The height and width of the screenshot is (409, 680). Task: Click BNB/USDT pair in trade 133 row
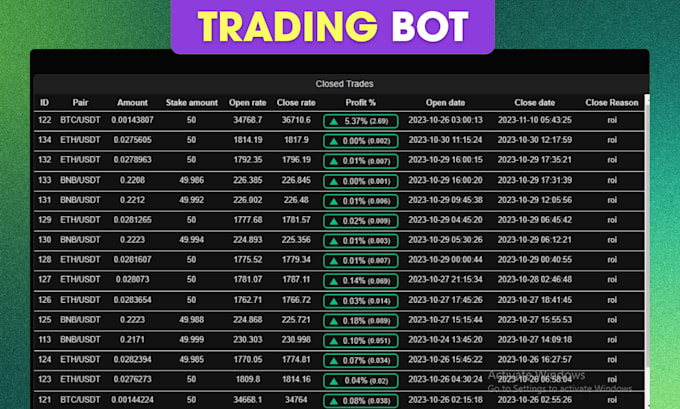pos(80,180)
